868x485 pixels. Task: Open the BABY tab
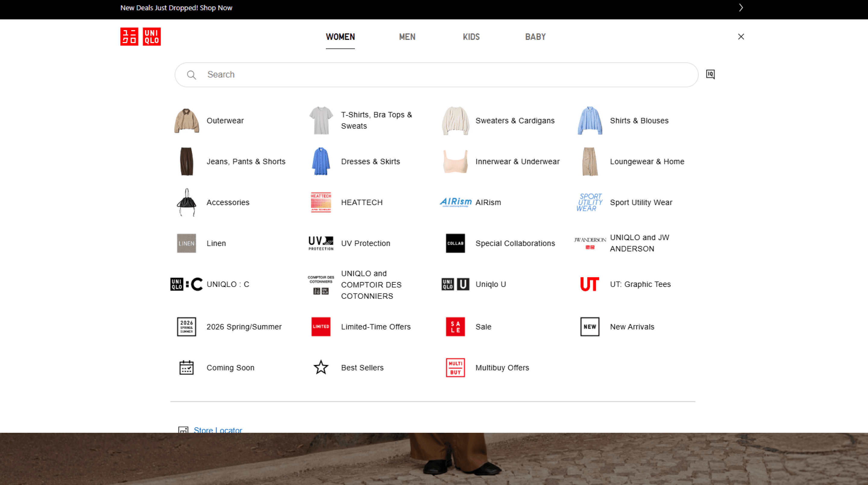535,37
